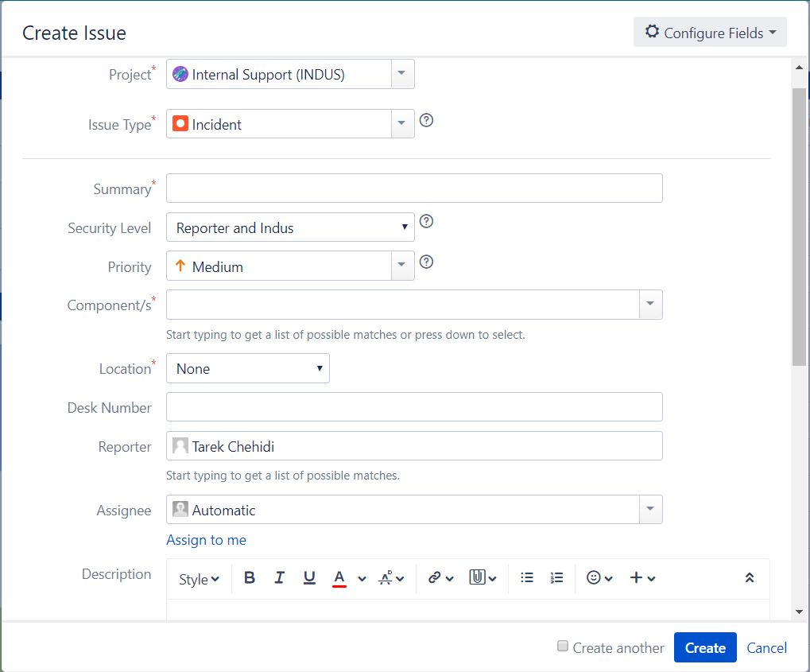Collapse the editor toolbar with double chevron
This screenshot has height=672, width=810.
pos(749,578)
